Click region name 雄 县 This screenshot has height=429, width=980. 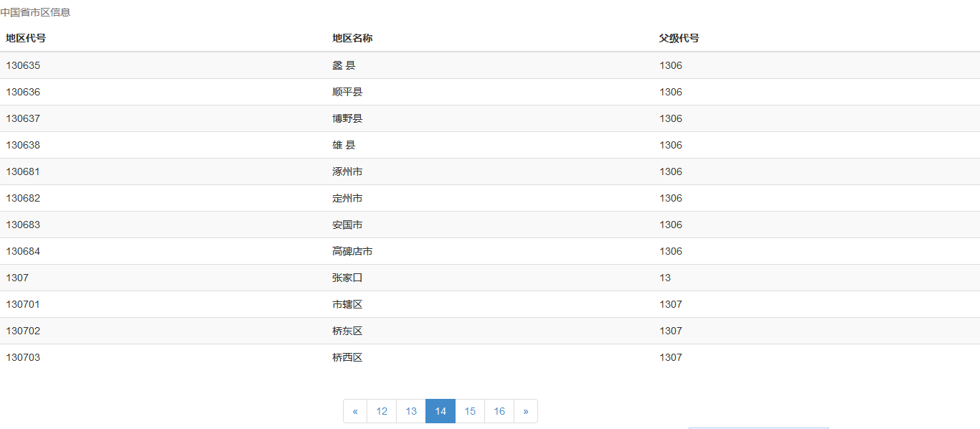tap(344, 145)
